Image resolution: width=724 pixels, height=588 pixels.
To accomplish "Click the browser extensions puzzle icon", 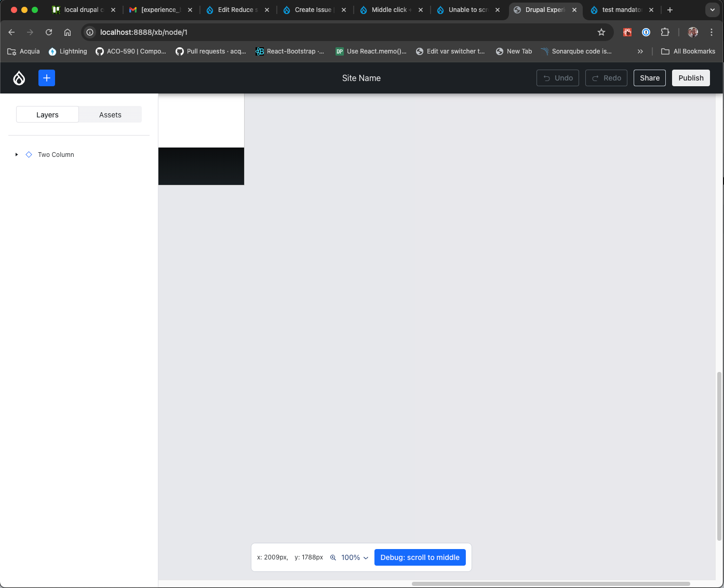I will coord(665,32).
